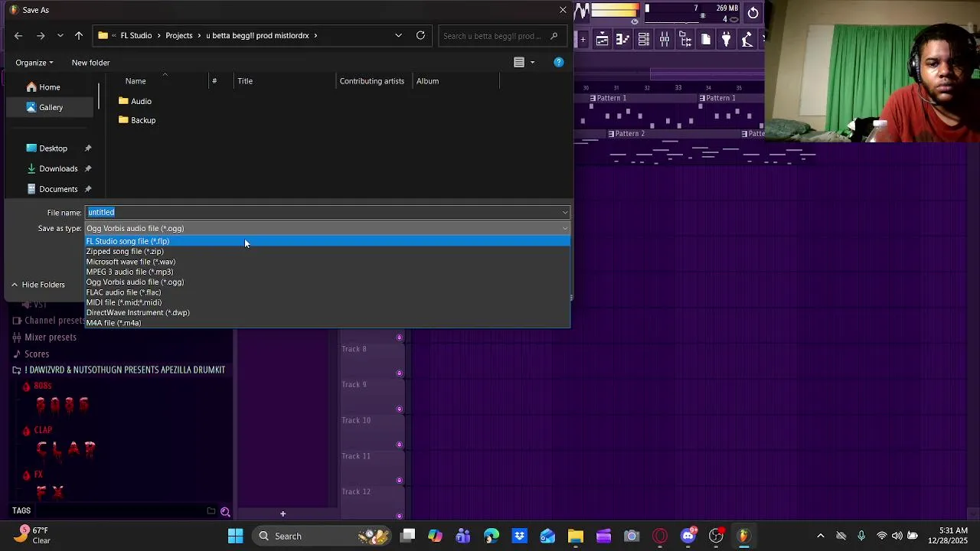Open Gallery in navigation pane

(51, 107)
